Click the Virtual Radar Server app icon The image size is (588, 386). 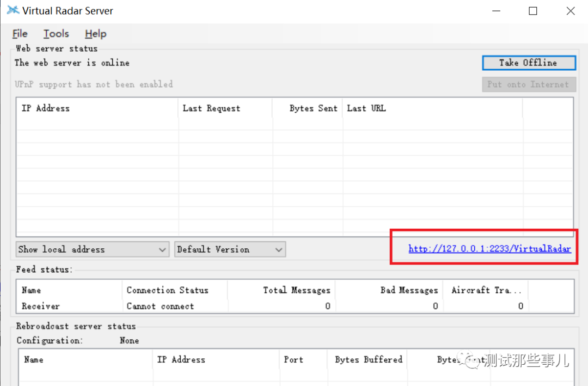click(13, 10)
